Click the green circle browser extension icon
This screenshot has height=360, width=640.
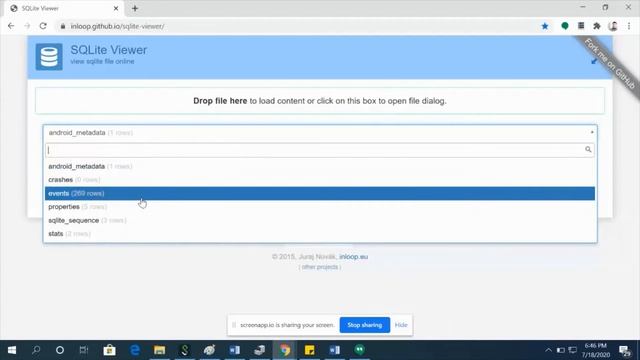click(565, 26)
